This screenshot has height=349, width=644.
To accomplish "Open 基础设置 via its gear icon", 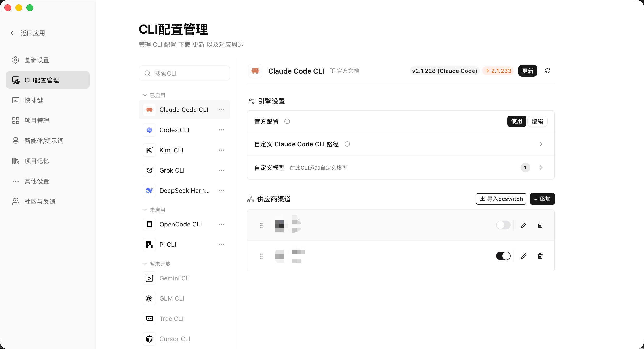I will [15, 60].
